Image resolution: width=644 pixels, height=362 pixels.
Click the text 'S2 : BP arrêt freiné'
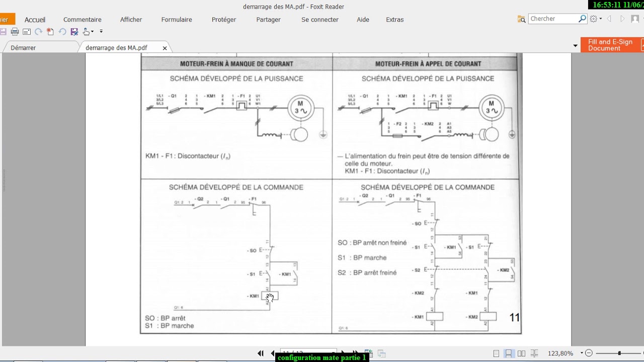pyautogui.click(x=367, y=273)
